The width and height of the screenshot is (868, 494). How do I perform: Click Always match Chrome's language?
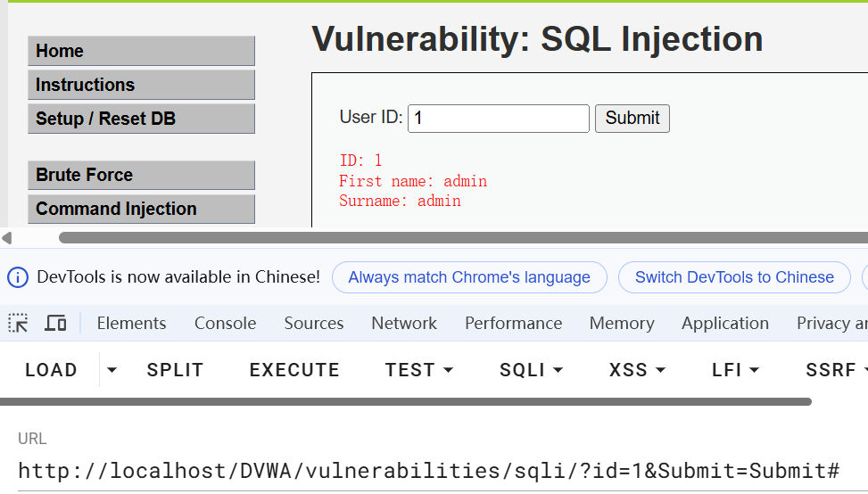(x=469, y=277)
